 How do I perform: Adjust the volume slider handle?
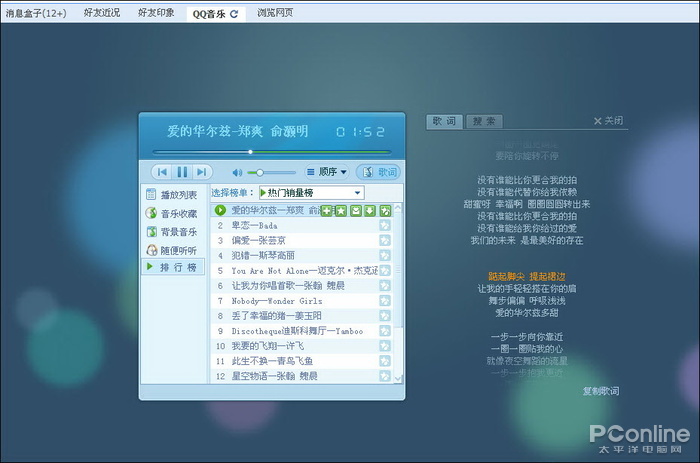[x=259, y=172]
